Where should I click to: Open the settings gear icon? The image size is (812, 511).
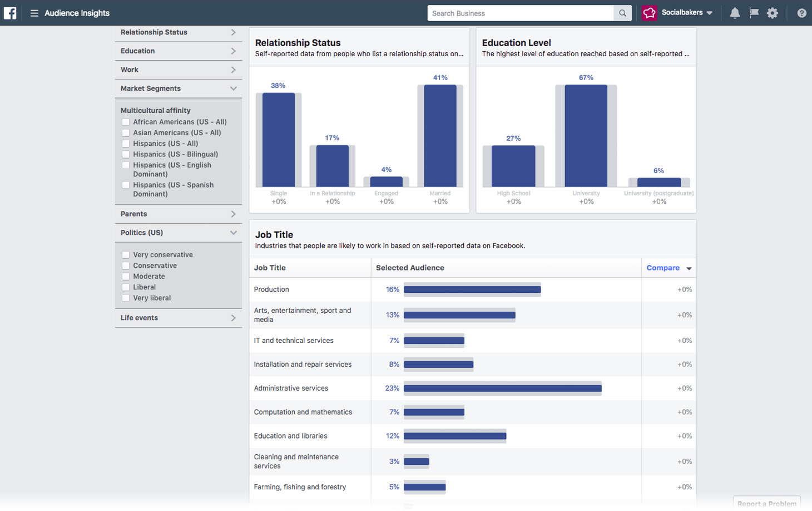point(773,13)
